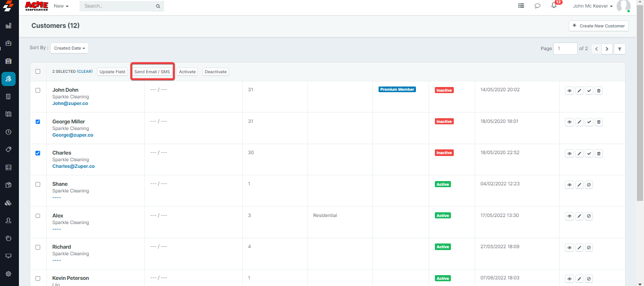Screen dimensions: 644x286
Task: Uncheck the George Miller checkbox
Action: (38, 121)
